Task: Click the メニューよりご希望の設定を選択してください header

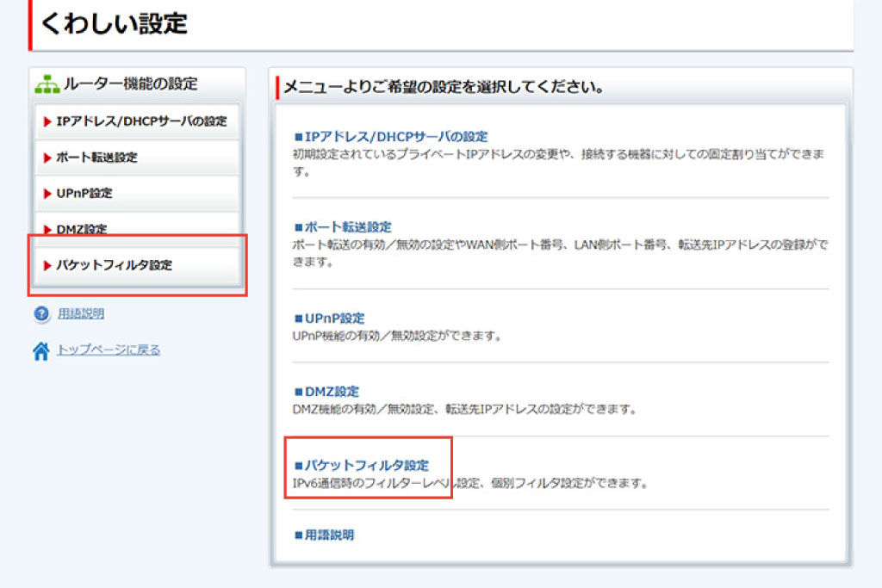Action: coord(443,88)
